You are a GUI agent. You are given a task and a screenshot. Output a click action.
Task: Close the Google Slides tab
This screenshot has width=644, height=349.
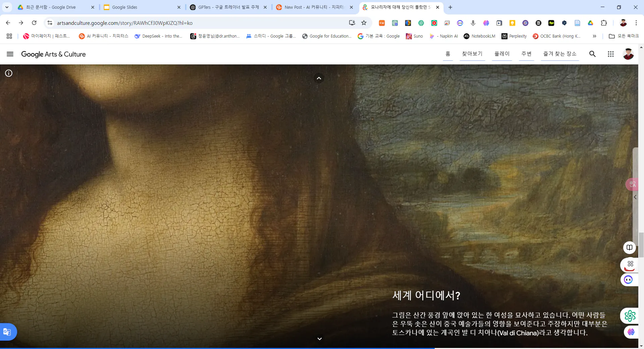[179, 7]
